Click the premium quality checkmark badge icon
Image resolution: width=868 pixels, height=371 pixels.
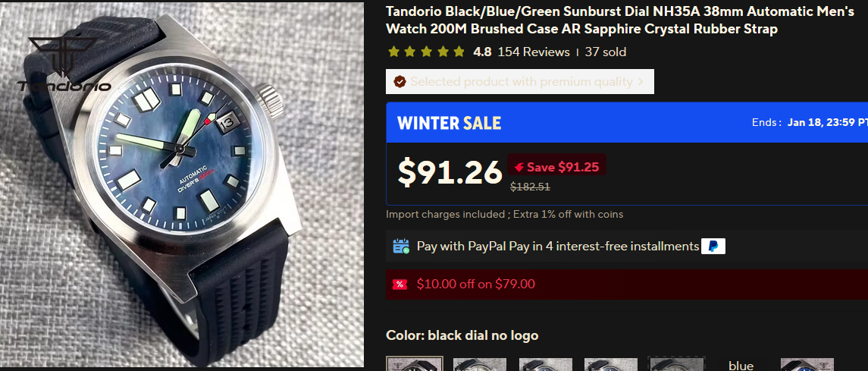[400, 82]
